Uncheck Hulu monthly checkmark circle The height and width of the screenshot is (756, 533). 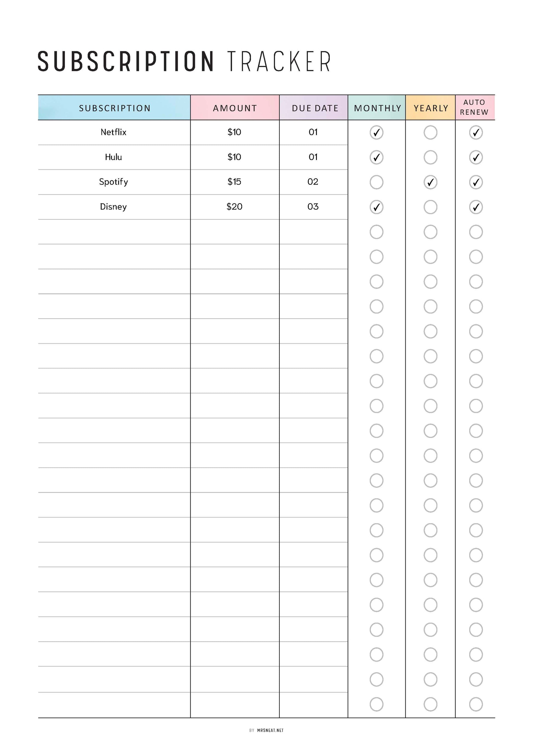pyautogui.click(x=376, y=157)
